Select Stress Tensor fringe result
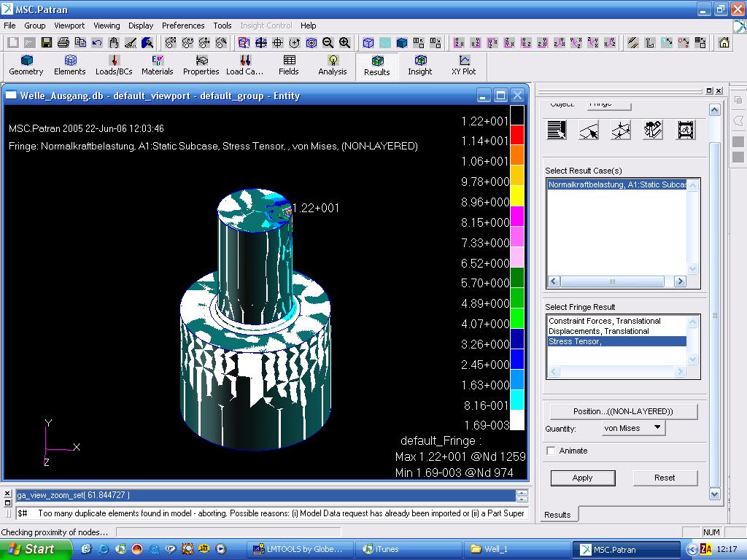The image size is (747, 560). pos(617,341)
